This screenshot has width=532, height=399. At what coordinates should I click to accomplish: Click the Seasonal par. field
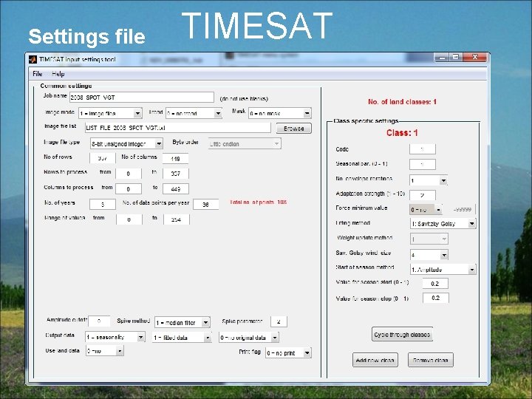[423, 164]
